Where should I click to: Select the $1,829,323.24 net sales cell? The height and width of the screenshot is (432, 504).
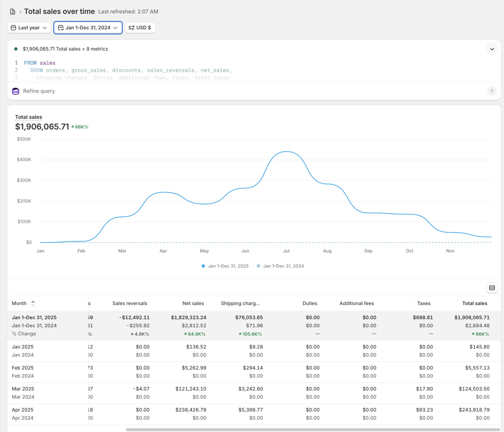189,318
